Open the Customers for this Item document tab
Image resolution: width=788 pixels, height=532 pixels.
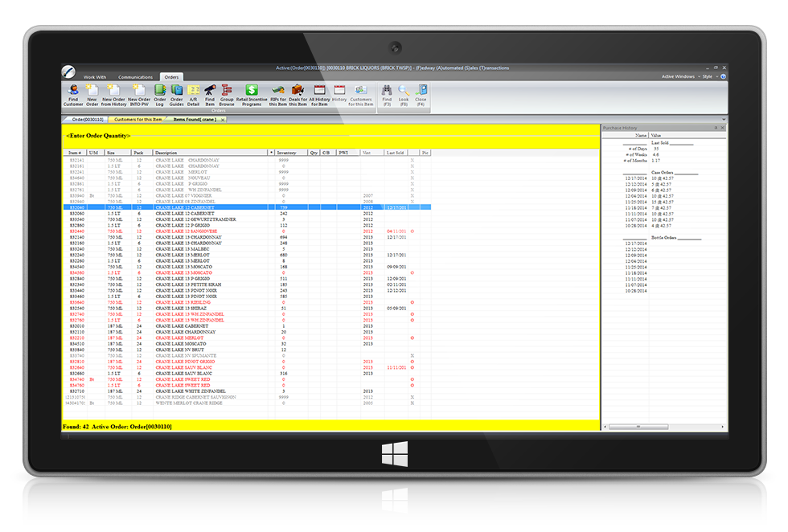coord(137,120)
